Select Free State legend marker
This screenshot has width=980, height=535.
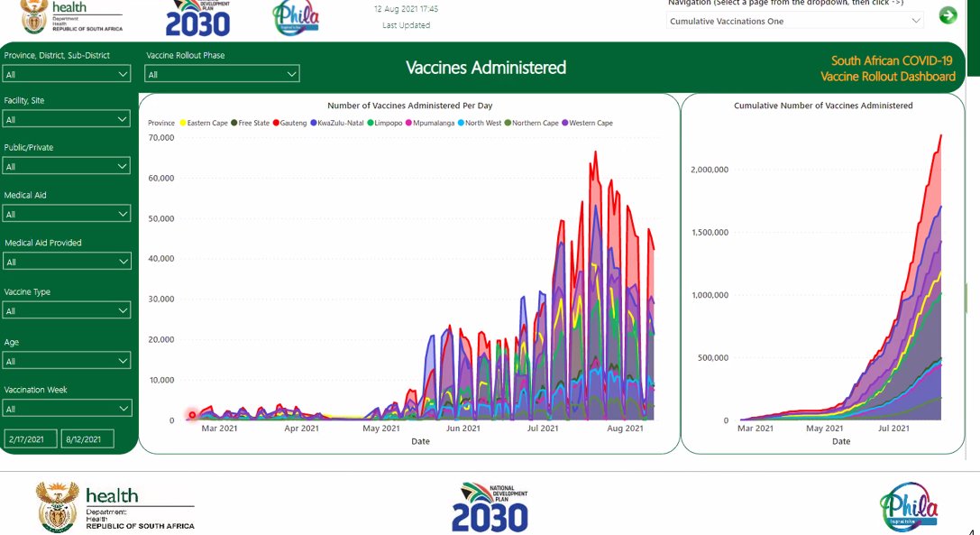(234, 124)
